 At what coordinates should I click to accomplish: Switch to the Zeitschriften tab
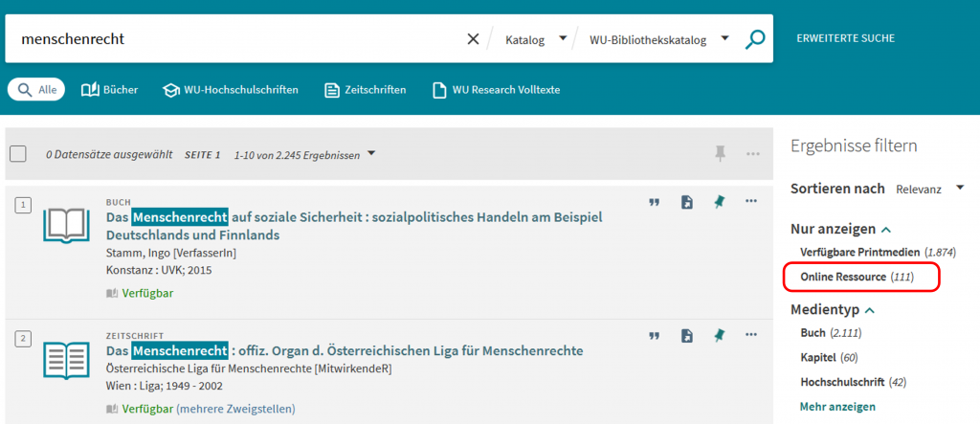coord(365,90)
